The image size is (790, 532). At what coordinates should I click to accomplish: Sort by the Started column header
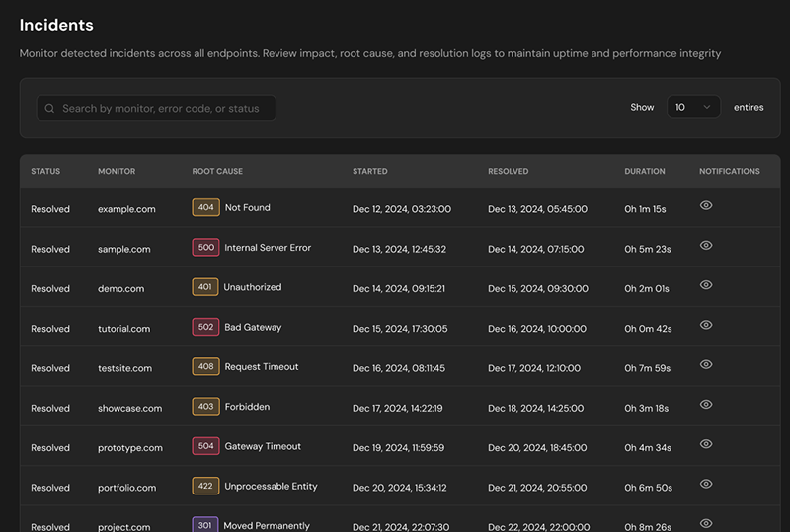pos(369,172)
